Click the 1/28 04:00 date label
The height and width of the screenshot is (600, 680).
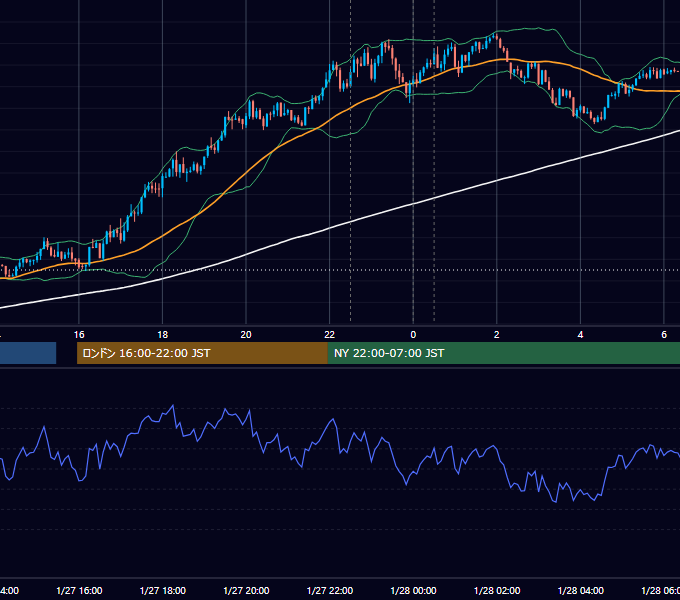[581, 590]
